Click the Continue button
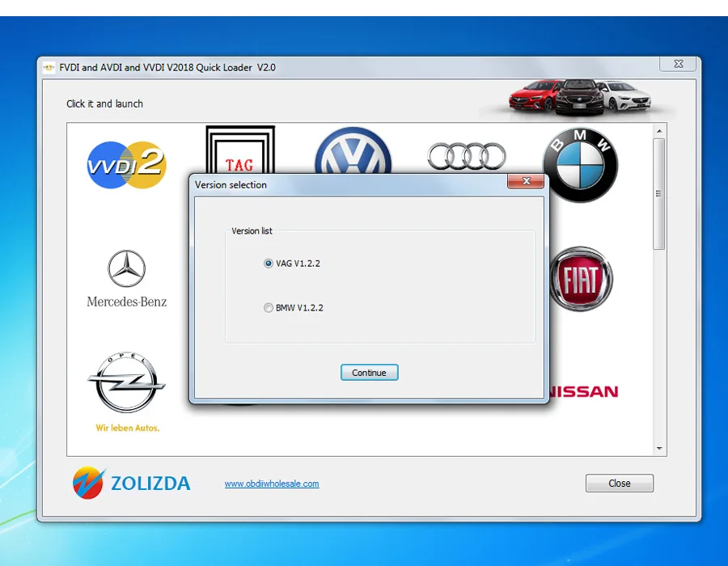This screenshot has width=728, height=566. (369, 373)
